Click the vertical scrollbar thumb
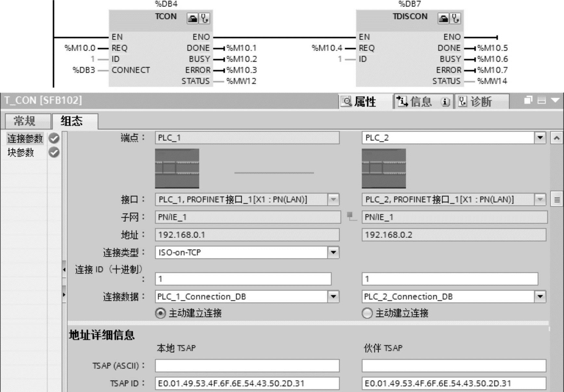 click(x=557, y=199)
